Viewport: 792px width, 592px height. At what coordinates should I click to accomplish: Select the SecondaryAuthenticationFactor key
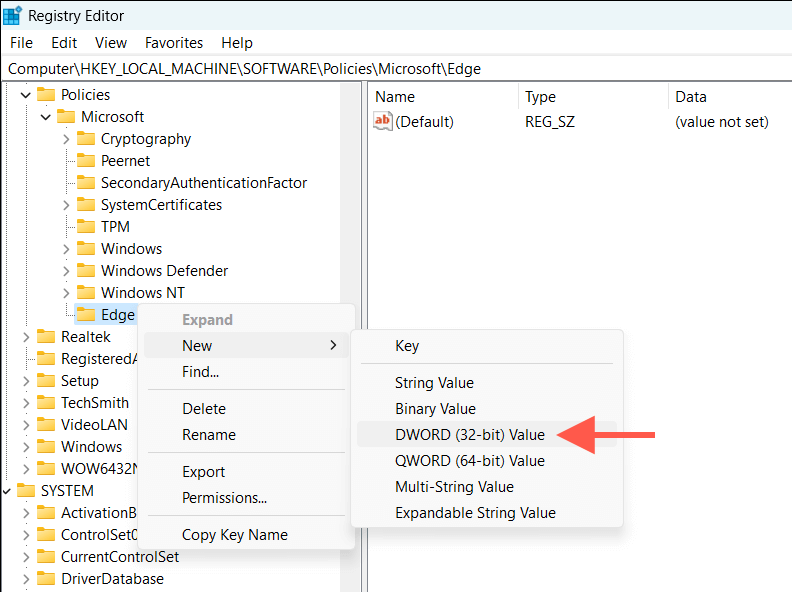click(x=203, y=183)
